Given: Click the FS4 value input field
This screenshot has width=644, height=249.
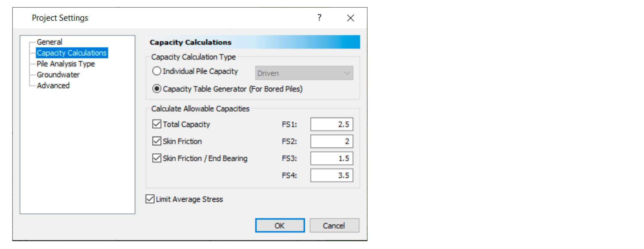Looking at the screenshot, I should point(332,175).
